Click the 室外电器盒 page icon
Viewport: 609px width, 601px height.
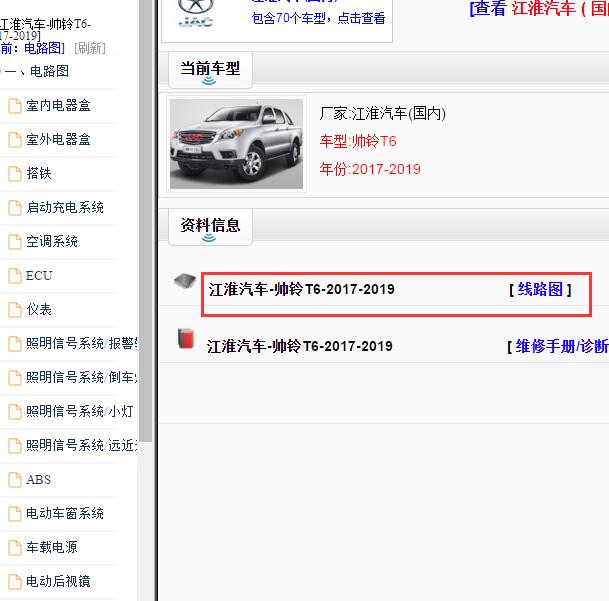(15, 139)
